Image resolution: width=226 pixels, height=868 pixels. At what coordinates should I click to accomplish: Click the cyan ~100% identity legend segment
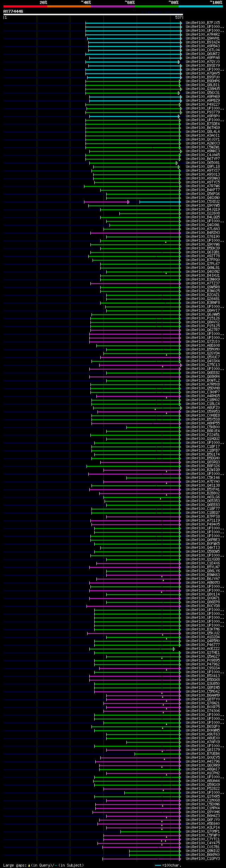coord(201,6)
